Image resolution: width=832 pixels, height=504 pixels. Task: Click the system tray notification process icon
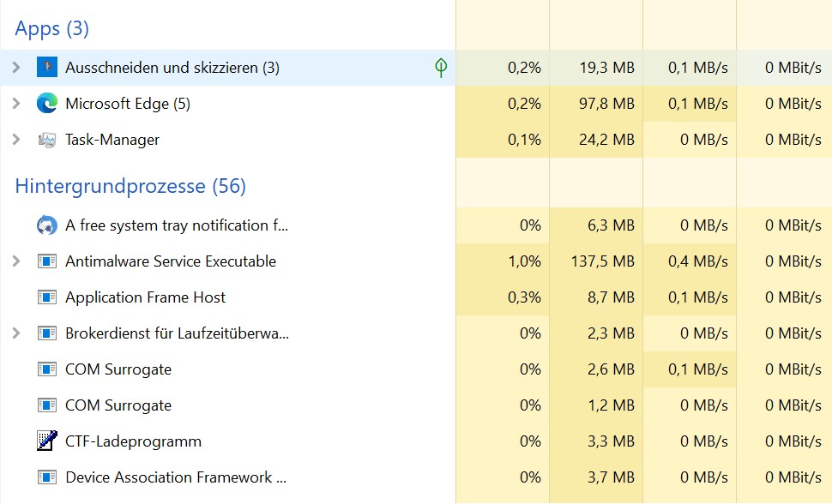coord(46,225)
